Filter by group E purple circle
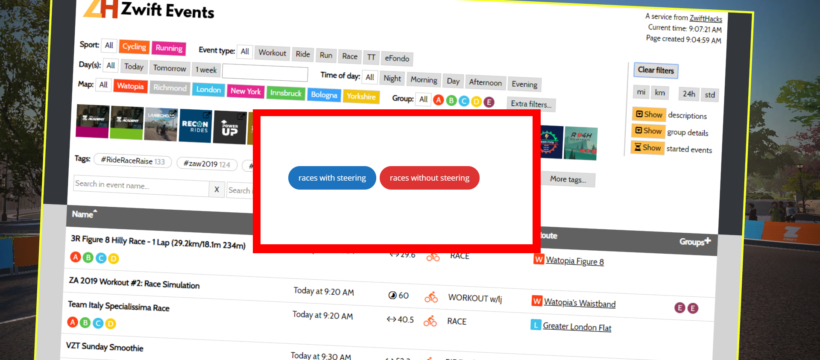This screenshot has width=820, height=360. point(488,102)
